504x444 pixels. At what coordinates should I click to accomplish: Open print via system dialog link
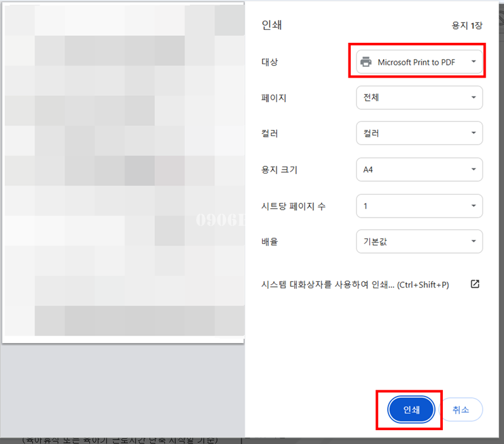355,284
